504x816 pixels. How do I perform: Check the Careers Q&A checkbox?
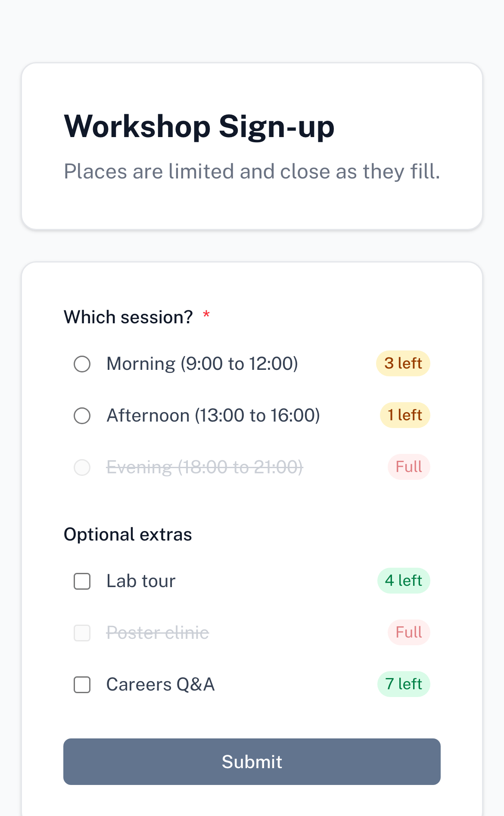[x=82, y=685]
